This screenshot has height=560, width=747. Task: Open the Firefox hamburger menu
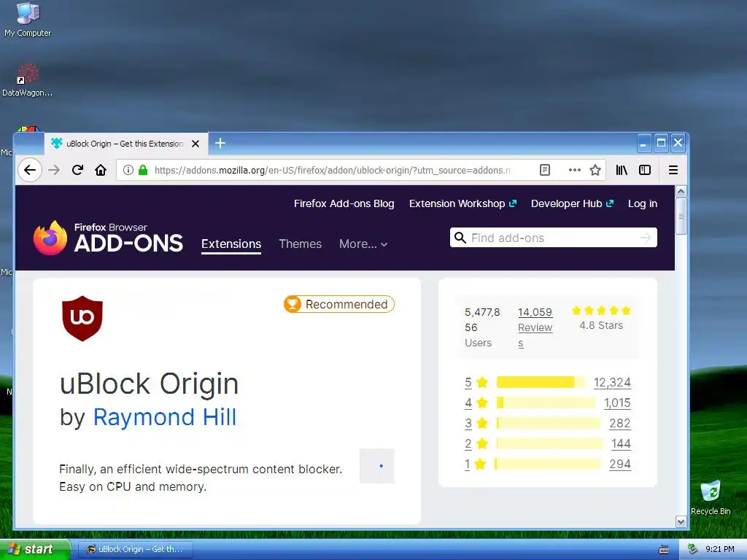click(673, 170)
